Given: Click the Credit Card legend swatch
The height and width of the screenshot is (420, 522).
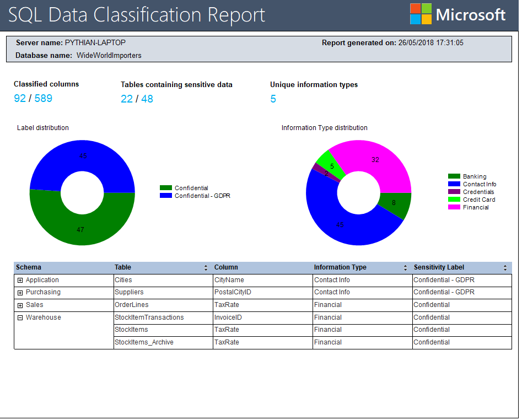Looking at the screenshot, I should (454, 200).
